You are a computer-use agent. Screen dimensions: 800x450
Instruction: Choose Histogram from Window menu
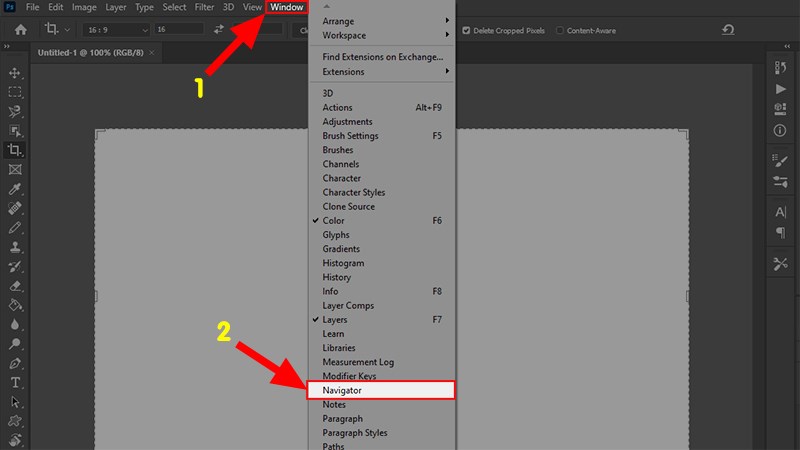pos(382,263)
